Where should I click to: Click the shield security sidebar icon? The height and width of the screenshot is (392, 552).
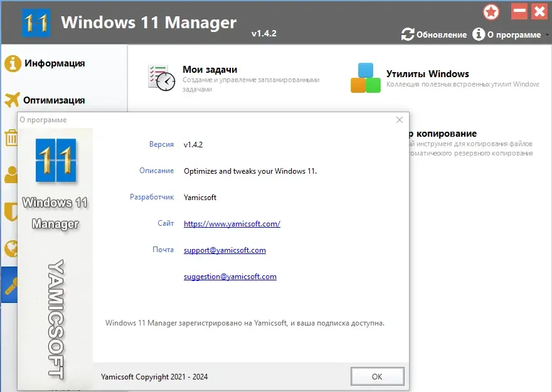click(11, 211)
